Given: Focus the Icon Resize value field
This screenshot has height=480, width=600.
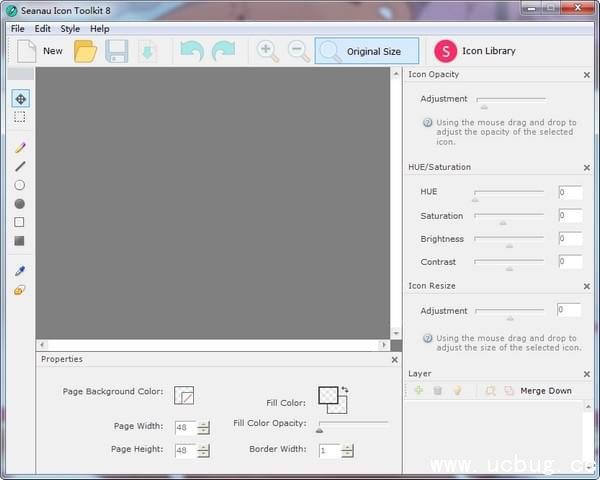Looking at the screenshot, I should click(x=569, y=310).
